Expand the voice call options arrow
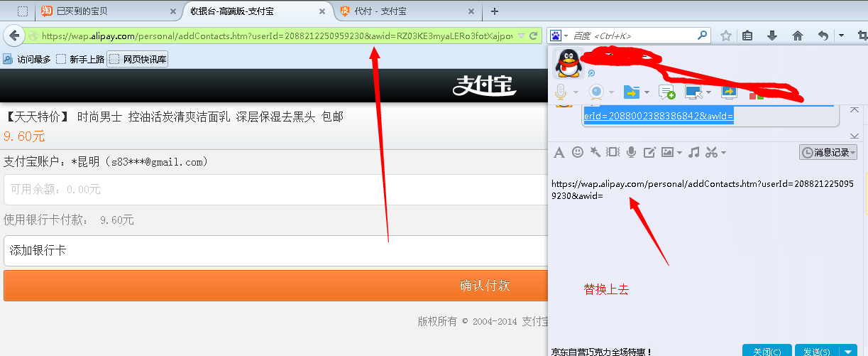868x356 pixels. [x=575, y=92]
